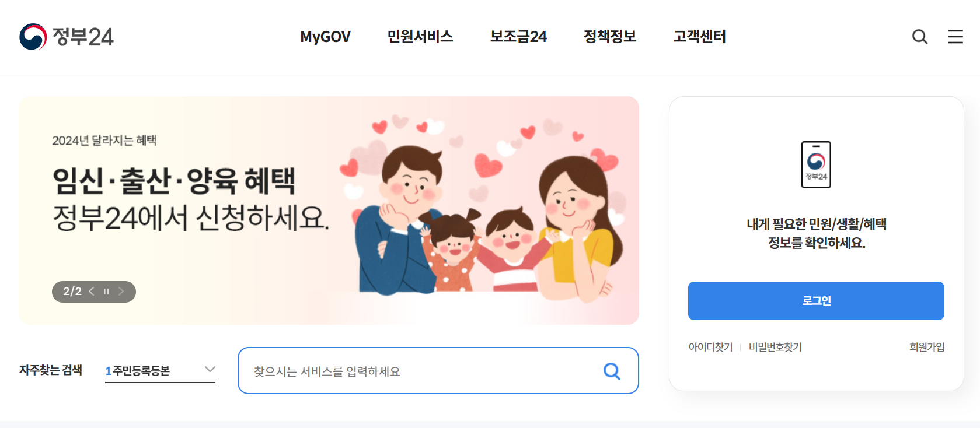Click the 정부24 logo in the header
Screen dimensions: 980x428
67,37
